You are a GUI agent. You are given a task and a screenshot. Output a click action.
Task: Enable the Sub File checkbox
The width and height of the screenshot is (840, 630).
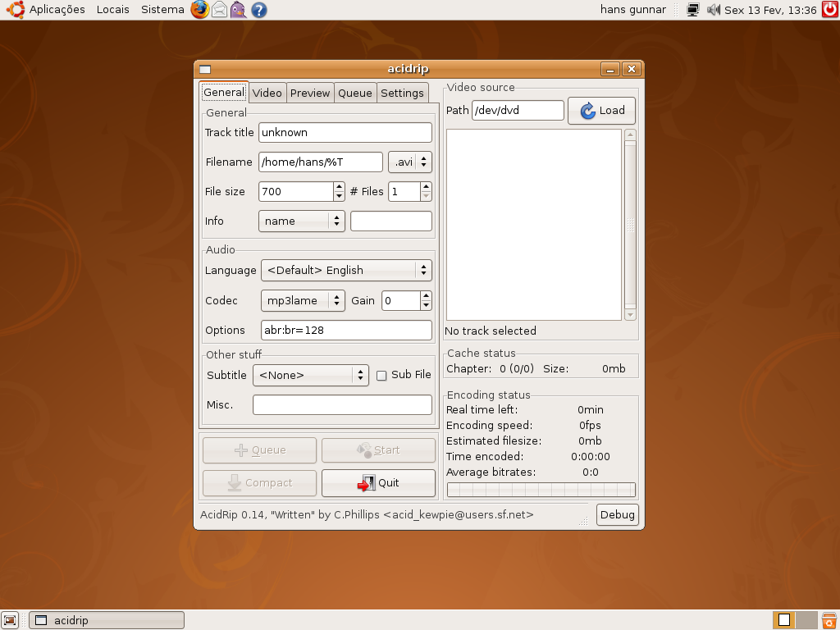(381, 376)
